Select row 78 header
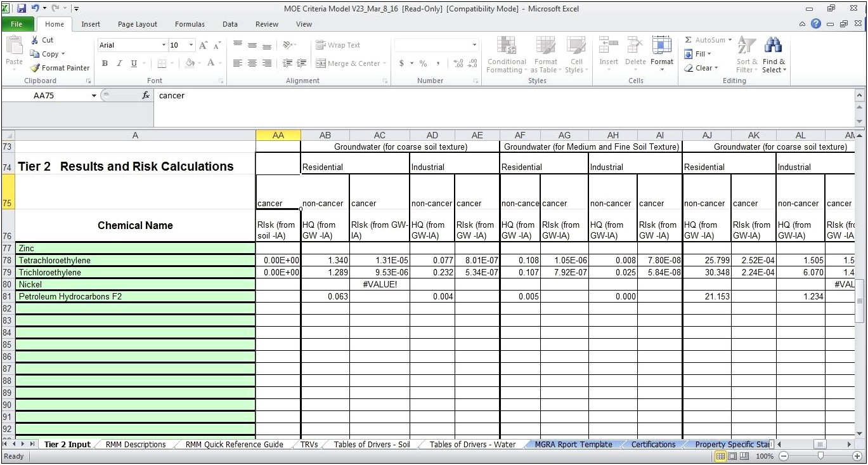Image resolution: width=868 pixels, height=465 pixels. (8, 261)
